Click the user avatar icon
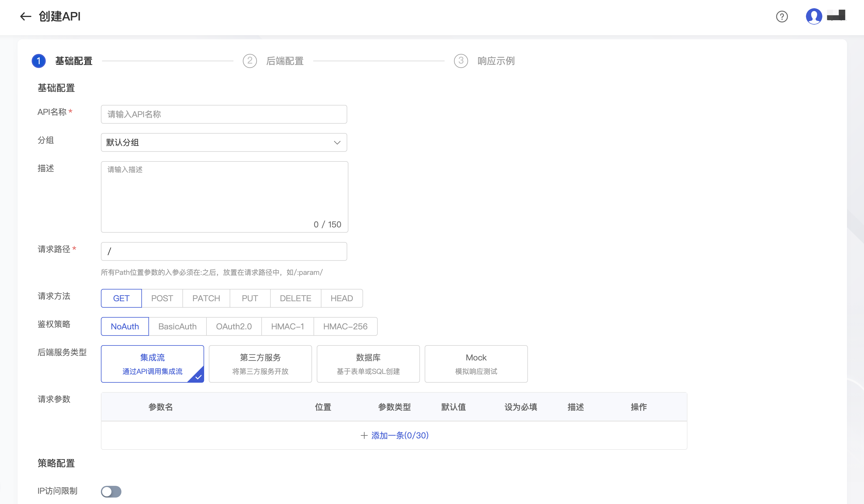Viewport: 864px width, 504px height. coord(814,16)
